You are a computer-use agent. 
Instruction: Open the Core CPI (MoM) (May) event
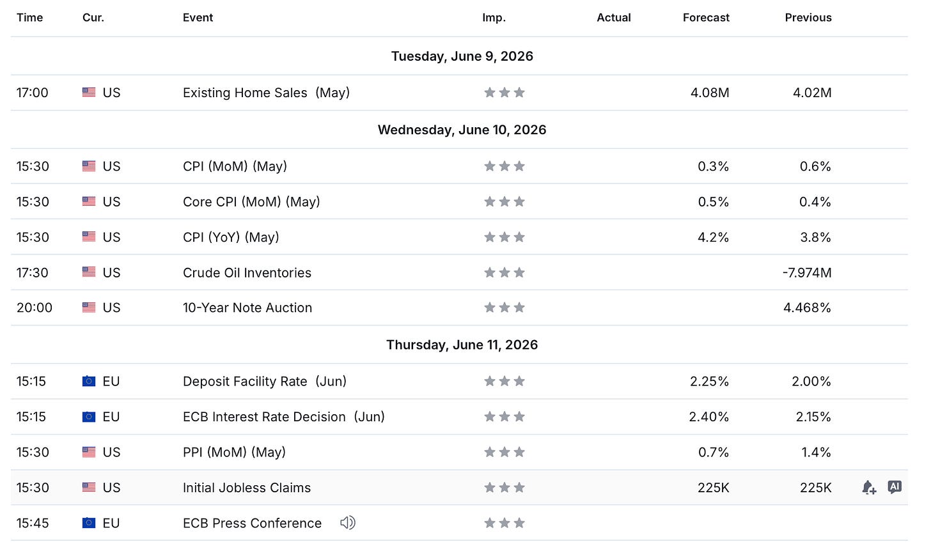(x=251, y=202)
